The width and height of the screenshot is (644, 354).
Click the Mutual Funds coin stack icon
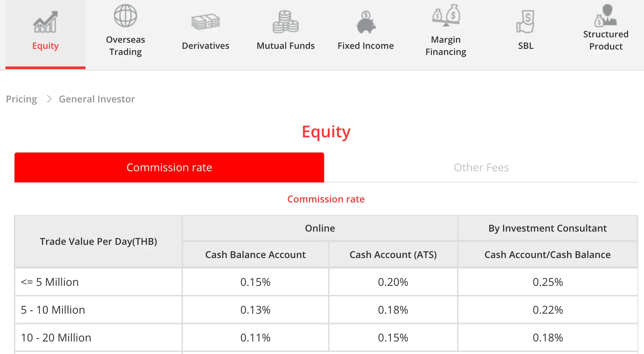click(x=285, y=22)
